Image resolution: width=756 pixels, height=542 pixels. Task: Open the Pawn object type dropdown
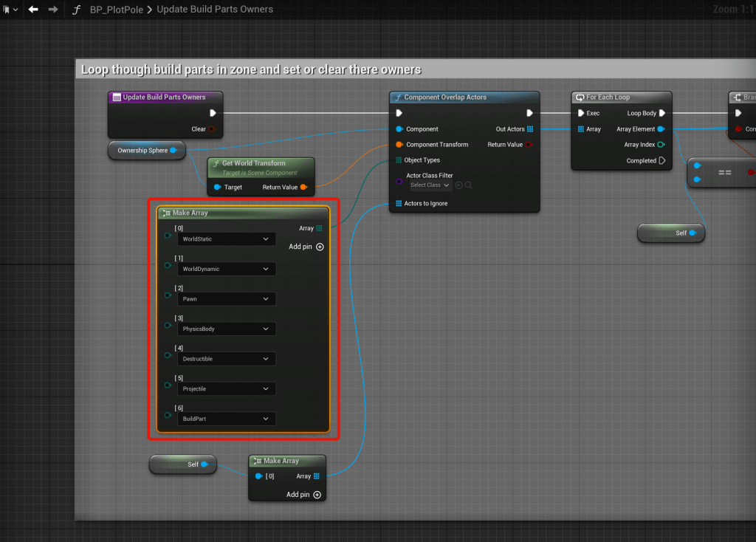(x=227, y=299)
